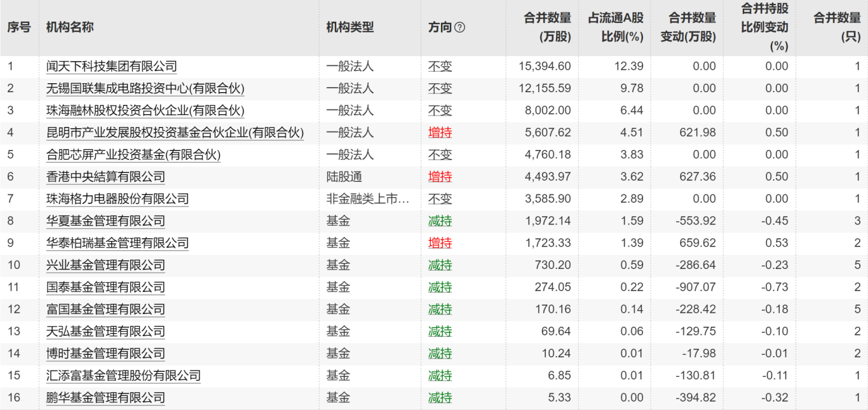This screenshot has width=868, height=410.
Task: Select the 12,155.59 holdings value
Action: click(x=545, y=88)
